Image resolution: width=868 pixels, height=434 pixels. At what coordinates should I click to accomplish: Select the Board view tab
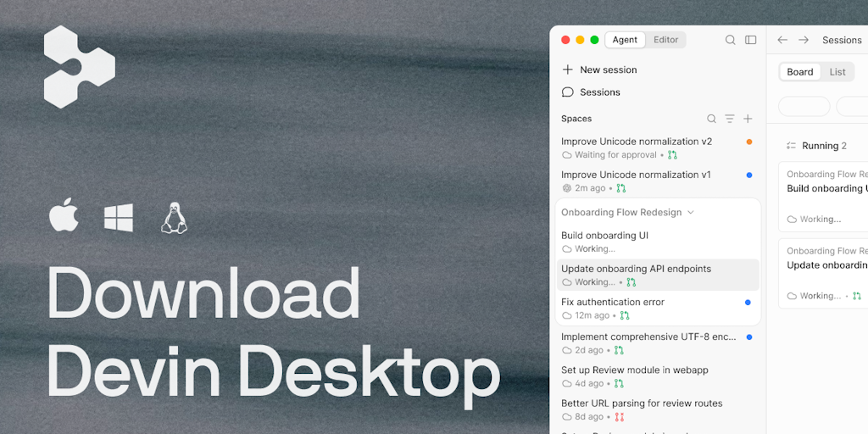tap(800, 72)
